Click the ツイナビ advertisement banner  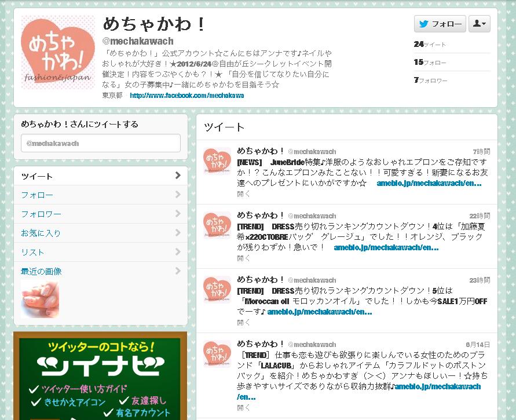click(x=100, y=375)
